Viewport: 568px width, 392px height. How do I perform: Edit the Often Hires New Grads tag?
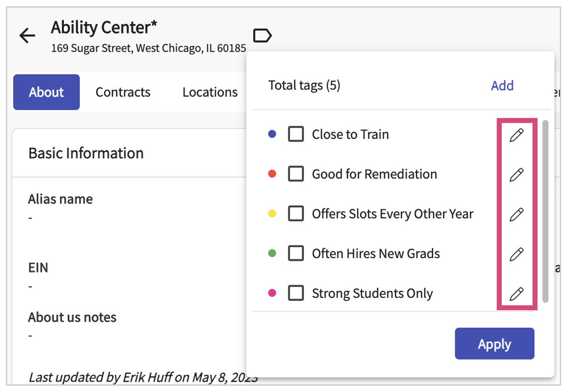pyautogui.click(x=516, y=253)
